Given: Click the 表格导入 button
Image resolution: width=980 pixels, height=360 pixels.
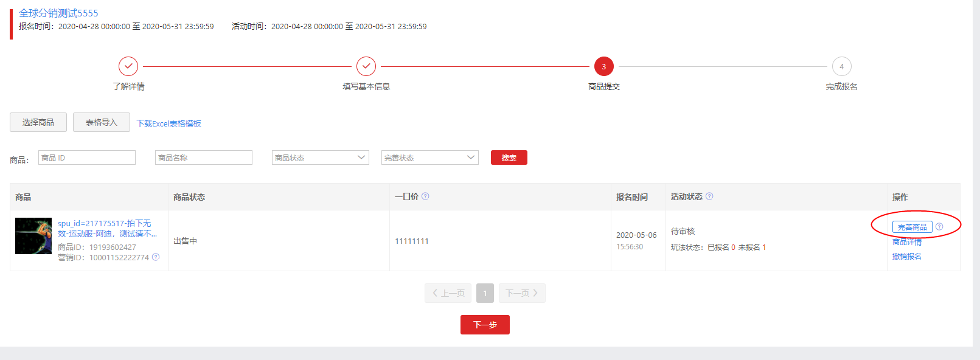Looking at the screenshot, I should tap(102, 122).
